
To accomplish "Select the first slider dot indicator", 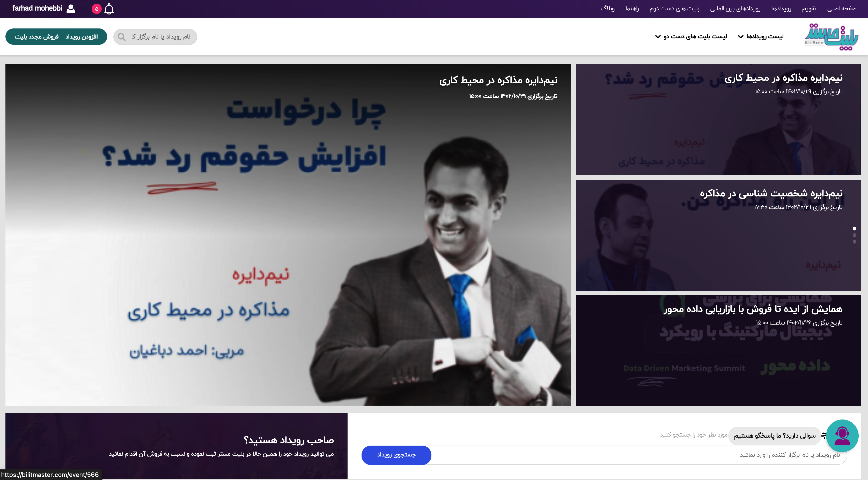I will 854,229.
